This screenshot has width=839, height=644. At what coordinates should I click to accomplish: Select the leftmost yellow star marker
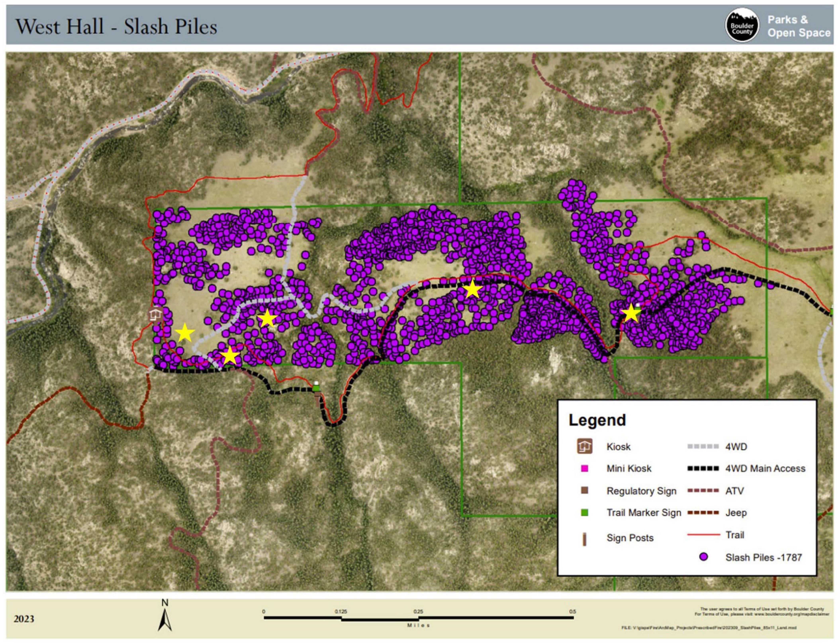(184, 333)
